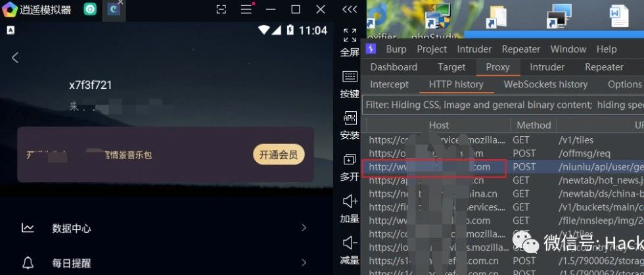Click the back arrow in the app
The width and height of the screenshot is (644, 275).
pos(15,57)
